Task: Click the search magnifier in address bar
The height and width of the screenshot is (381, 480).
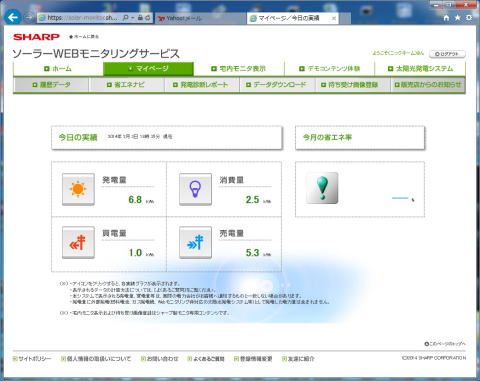Action: [125, 18]
